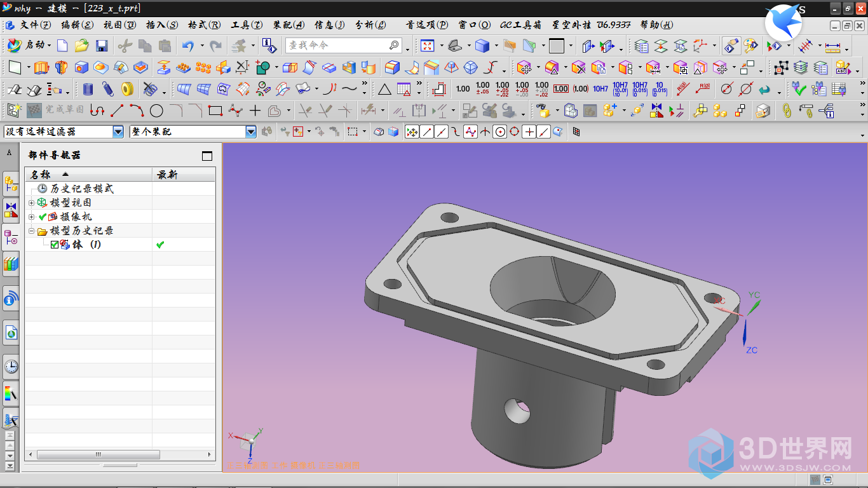Sort by the 名称 column header
This screenshot has height=488, width=868.
[88, 175]
